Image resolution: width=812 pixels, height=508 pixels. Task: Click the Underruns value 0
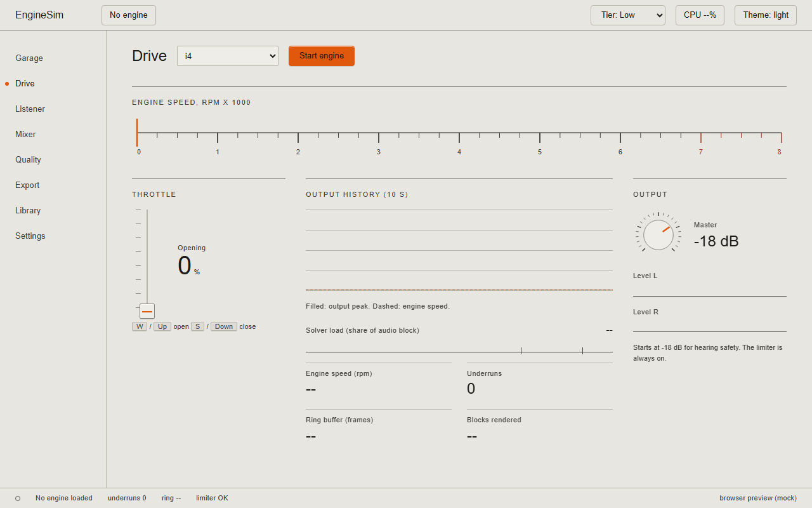(471, 389)
